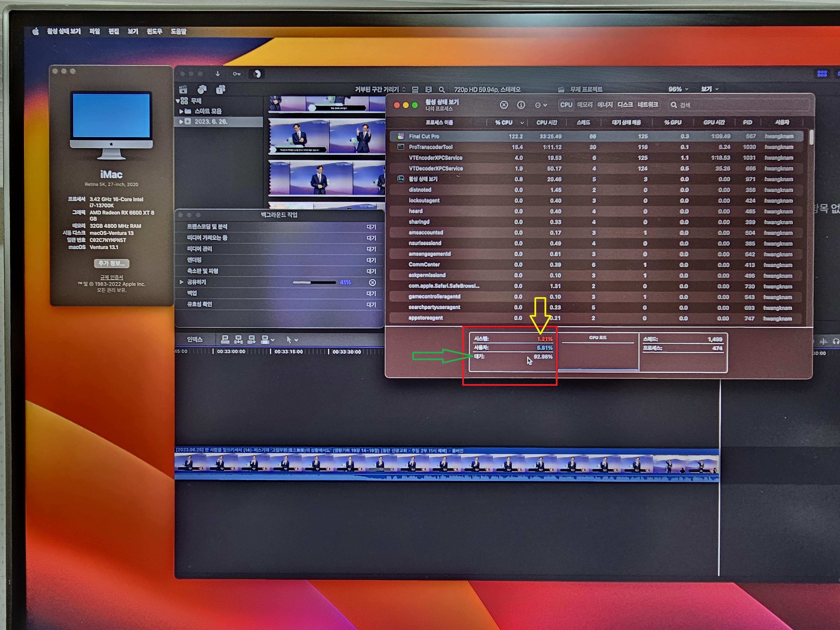Click the browser search magnifier icon
Screen dimensions: 840x630
pyautogui.click(x=442, y=90)
